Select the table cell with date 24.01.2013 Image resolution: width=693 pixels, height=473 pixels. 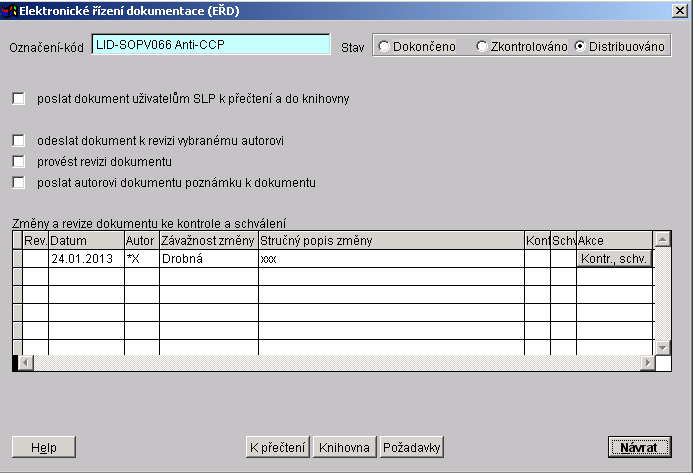click(85, 259)
